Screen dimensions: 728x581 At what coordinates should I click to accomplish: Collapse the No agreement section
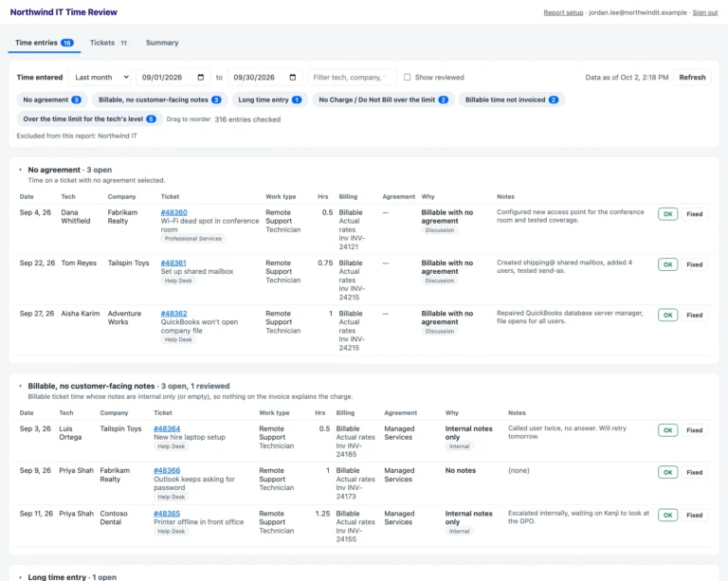tap(21, 170)
